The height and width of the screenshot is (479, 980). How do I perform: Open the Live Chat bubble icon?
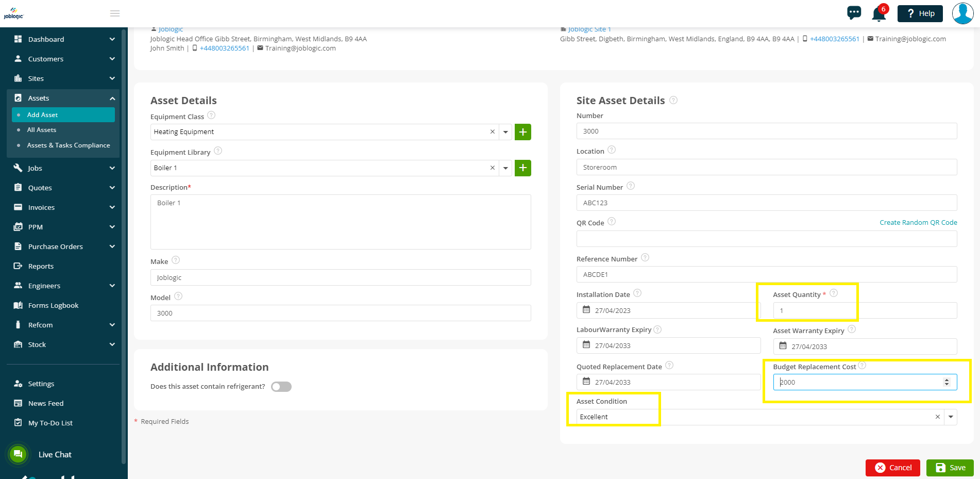18,454
